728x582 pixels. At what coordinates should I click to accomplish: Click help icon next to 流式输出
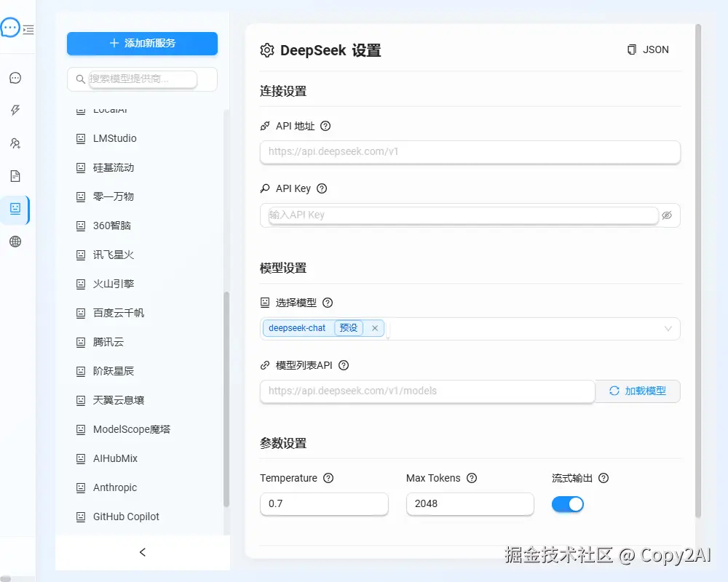(x=604, y=478)
